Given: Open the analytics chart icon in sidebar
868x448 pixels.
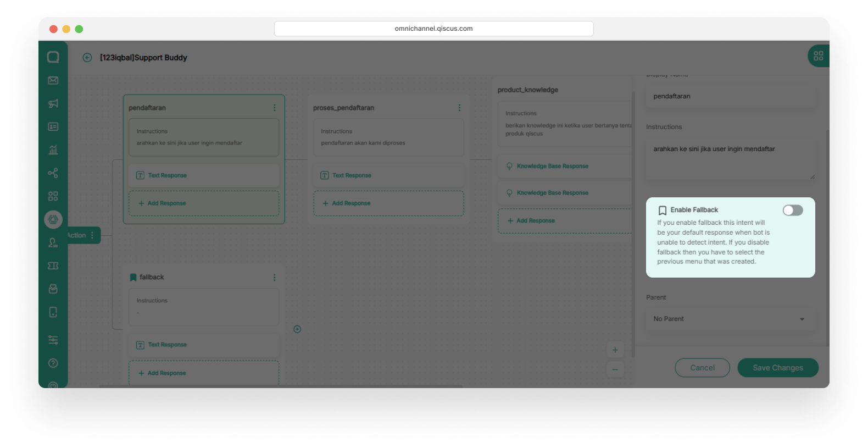Looking at the screenshot, I should pos(53,150).
